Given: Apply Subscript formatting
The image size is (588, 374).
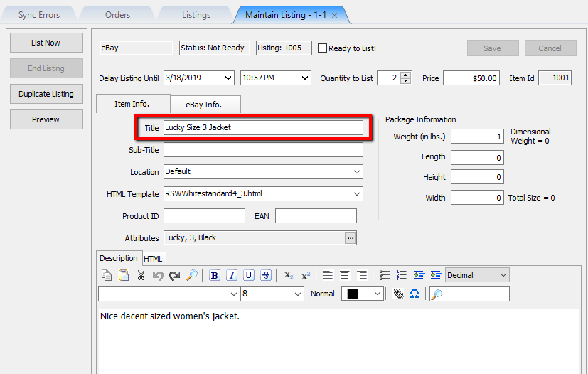Looking at the screenshot, I should 289,275.
